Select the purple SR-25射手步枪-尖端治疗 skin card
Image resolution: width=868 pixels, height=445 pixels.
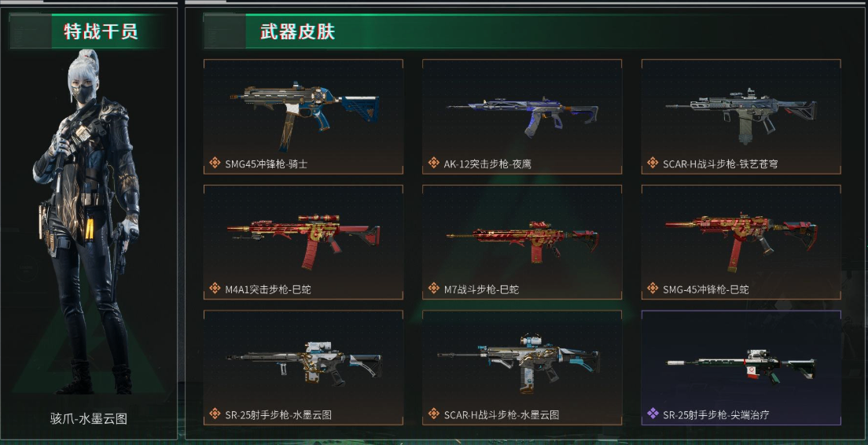click(741, 368)
